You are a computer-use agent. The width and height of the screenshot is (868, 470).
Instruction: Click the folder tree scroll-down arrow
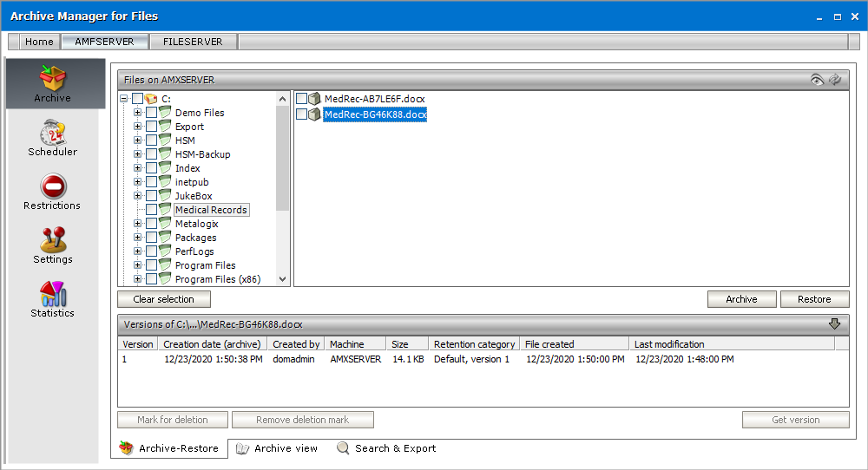point(282,279)
